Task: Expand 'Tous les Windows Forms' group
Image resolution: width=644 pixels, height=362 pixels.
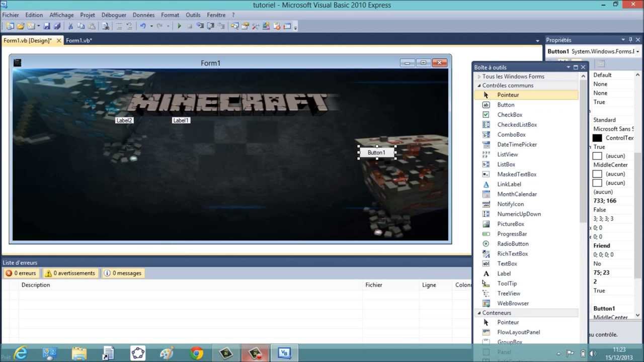Action: tap(479, 76)
